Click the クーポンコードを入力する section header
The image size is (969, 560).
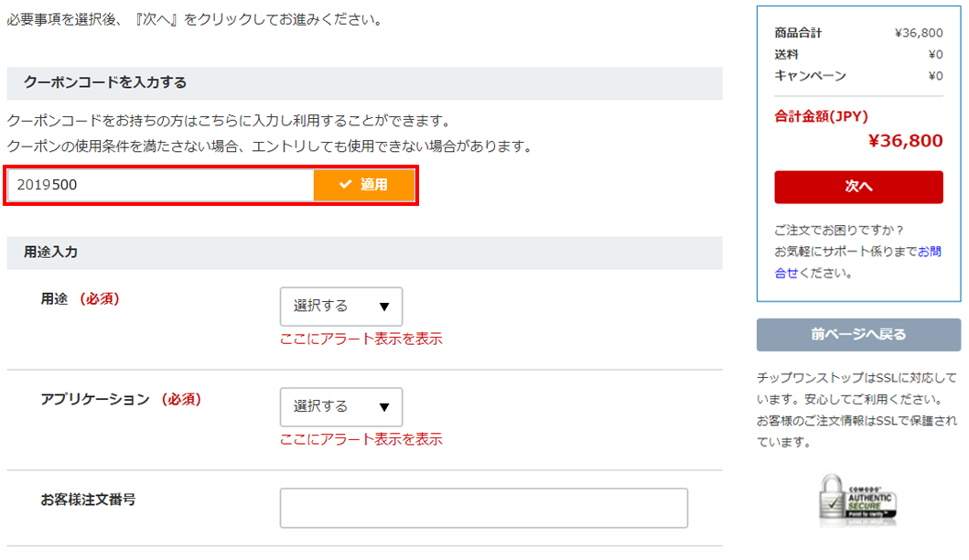(105, 83)
